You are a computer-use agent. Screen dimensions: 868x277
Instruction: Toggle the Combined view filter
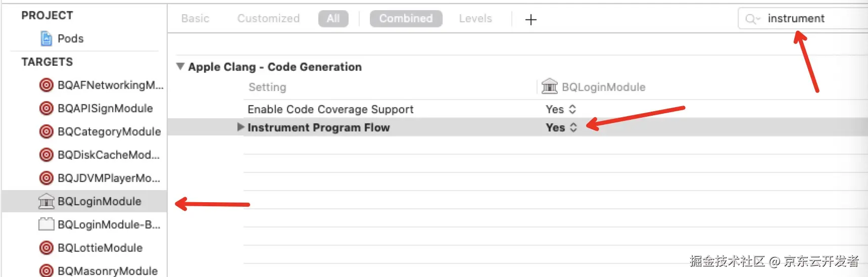406,19
